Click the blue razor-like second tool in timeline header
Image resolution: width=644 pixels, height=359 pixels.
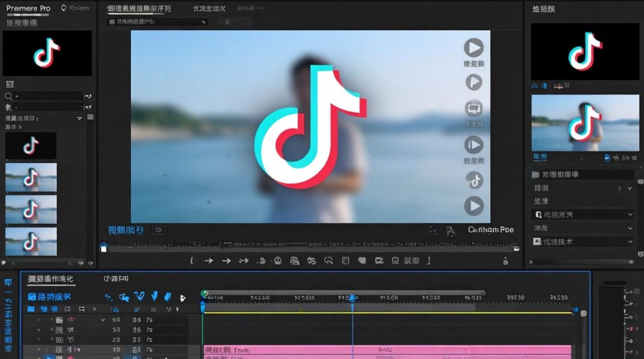point(124,297)
